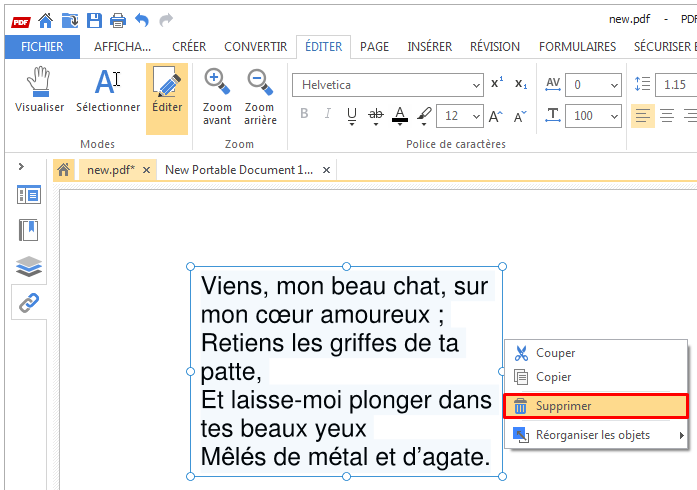The width and height of the screenshot is (697, 490).
Task: Toggle strikethrough formatting
Action: point(376,114)
